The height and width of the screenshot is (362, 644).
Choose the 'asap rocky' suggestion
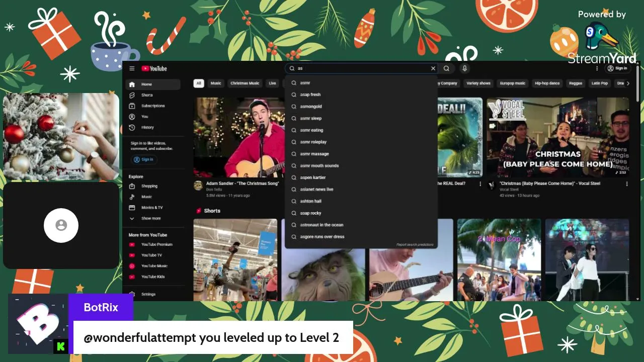(361, 213)
